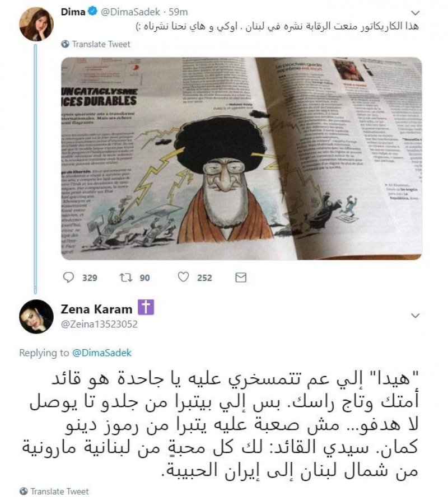Retweet Dima's tweet via the arrows icon
Screen dimensions: 448x497
pos(125,278)
